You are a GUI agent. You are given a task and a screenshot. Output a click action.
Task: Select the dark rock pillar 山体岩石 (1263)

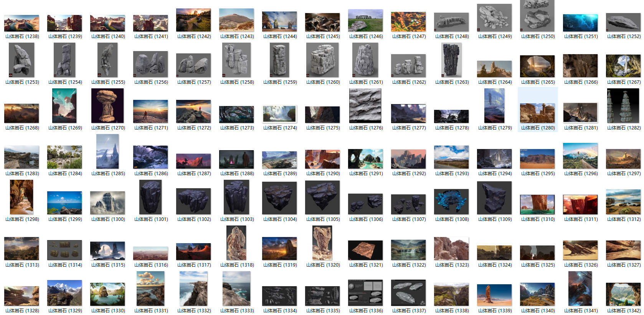point(451,60)
